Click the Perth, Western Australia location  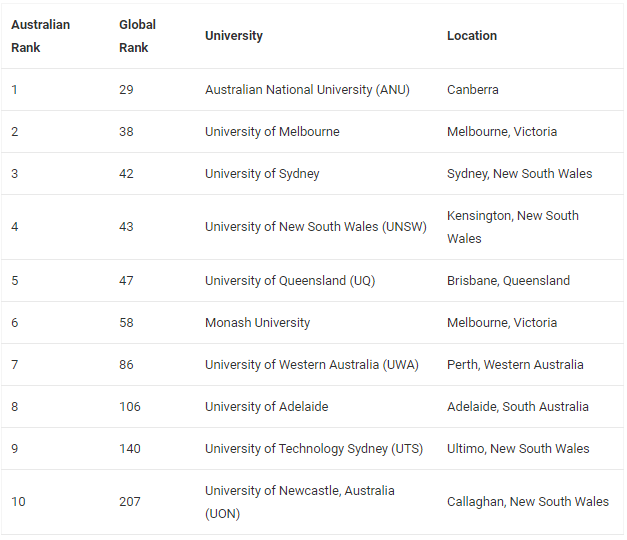pos(515,365)
